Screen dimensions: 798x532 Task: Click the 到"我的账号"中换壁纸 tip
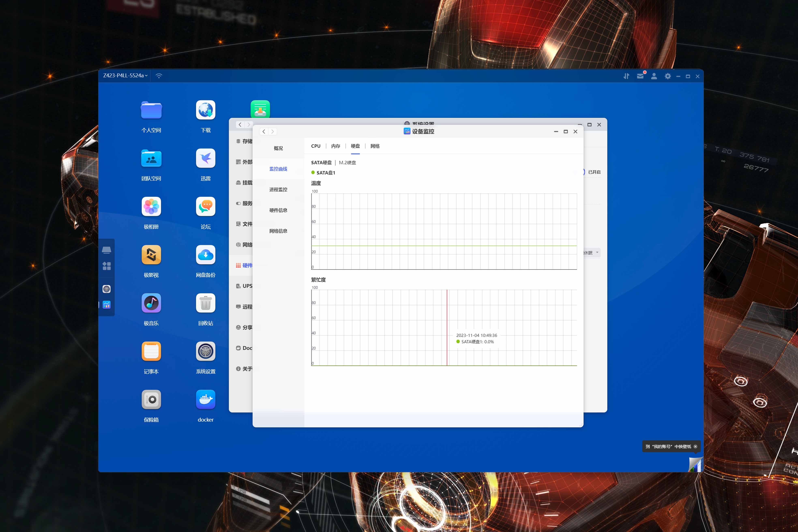click(x=668, y=446)
